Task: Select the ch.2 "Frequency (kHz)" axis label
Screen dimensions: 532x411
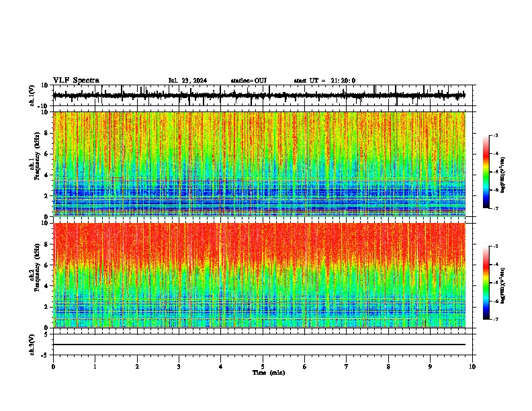Action: tap(38, 267)
